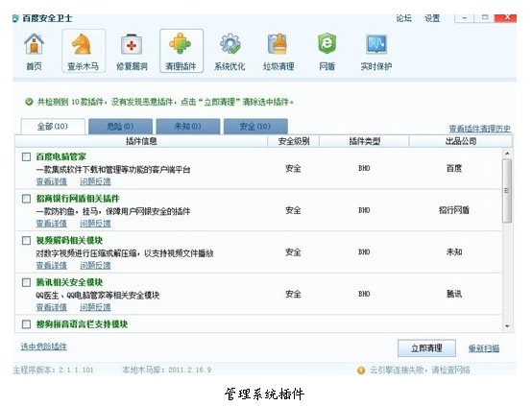Tick the checkbox for 百度电脑管家
This screenshot has height=406, width=532.
pyautogui.click(x=26, y=157)
